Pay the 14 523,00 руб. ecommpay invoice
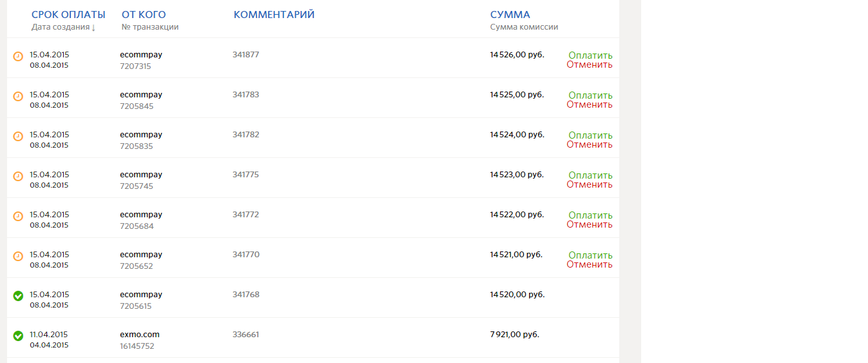Viewport: 868px width, 363px height. pos(590,175)
